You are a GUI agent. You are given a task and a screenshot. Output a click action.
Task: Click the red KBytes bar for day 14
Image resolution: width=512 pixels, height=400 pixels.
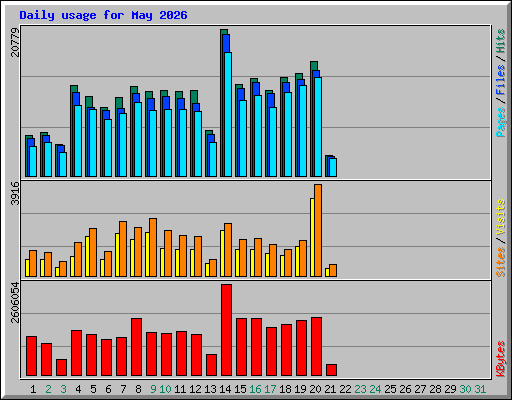[226, 330]
